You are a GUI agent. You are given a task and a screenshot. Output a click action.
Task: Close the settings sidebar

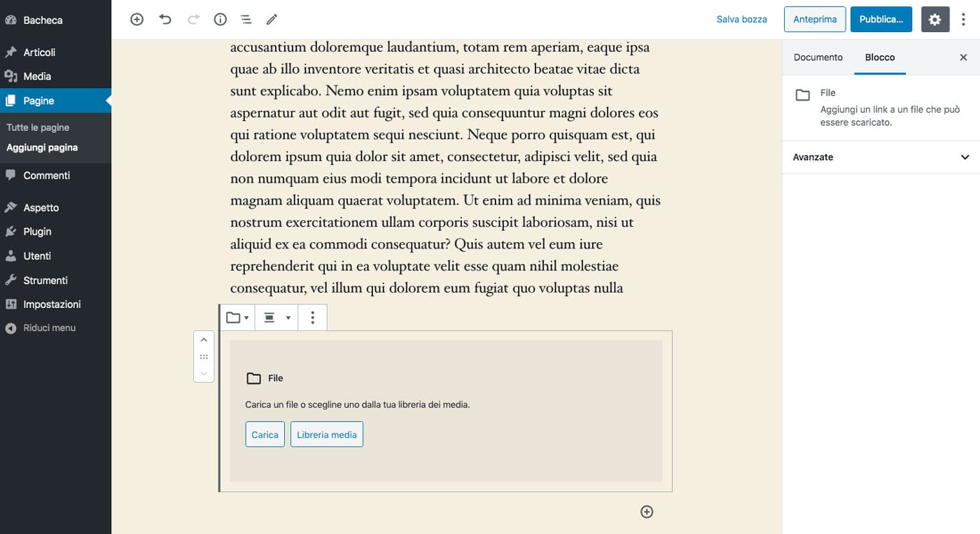tap(963, 57)
